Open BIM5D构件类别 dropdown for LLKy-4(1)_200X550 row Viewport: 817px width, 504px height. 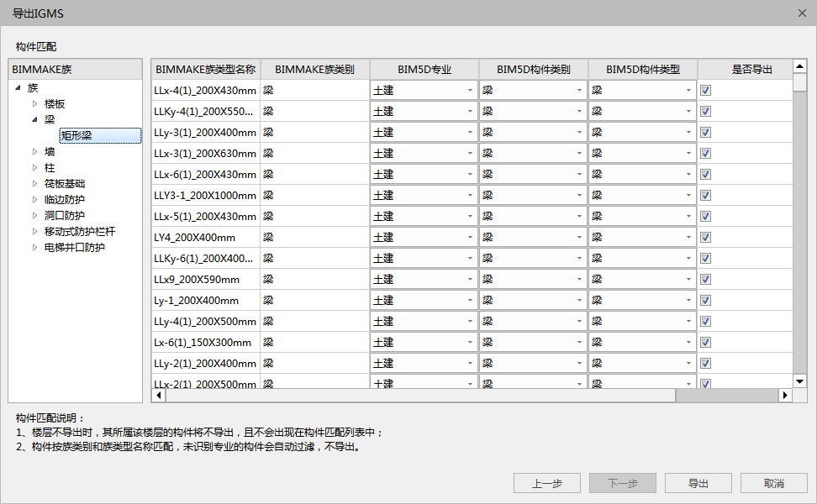coord(533,112)
